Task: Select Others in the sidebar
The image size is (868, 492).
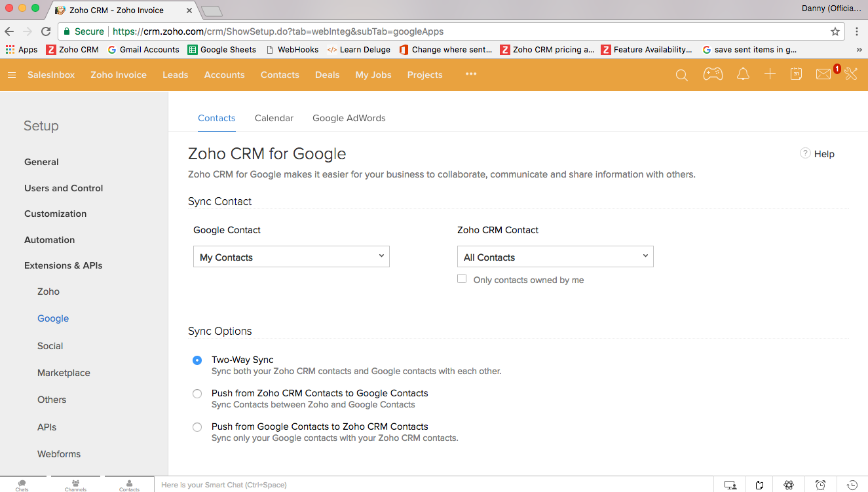Action: [52, 400]
